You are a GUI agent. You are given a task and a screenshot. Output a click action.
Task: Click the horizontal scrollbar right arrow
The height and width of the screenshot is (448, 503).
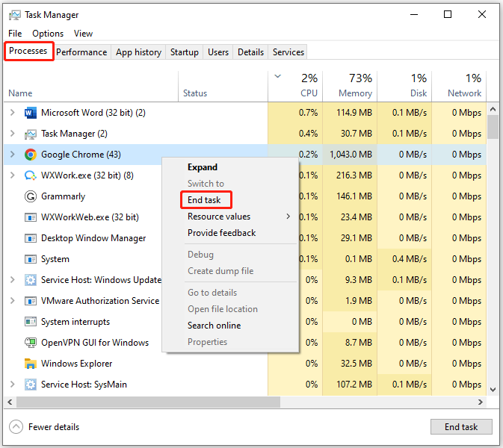pos(481,402)
